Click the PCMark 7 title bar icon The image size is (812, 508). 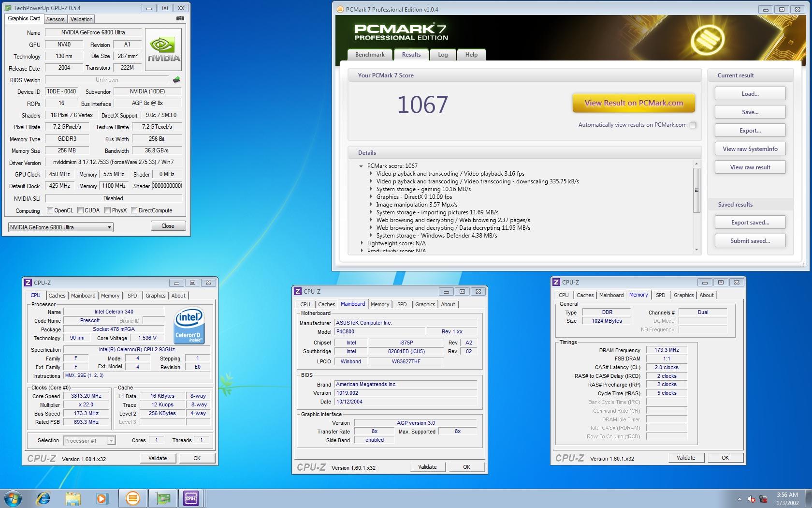point(340,9)
